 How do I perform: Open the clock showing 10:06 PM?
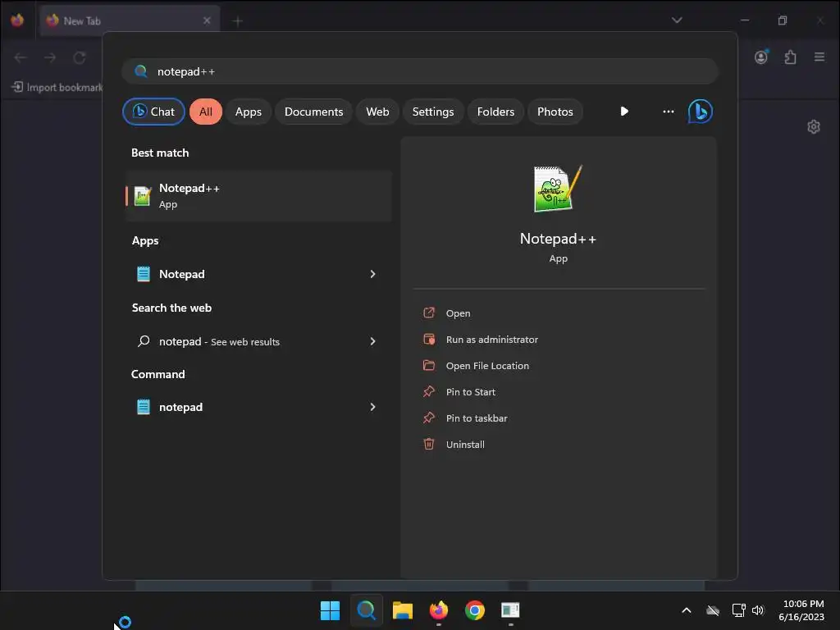[801, 610]
